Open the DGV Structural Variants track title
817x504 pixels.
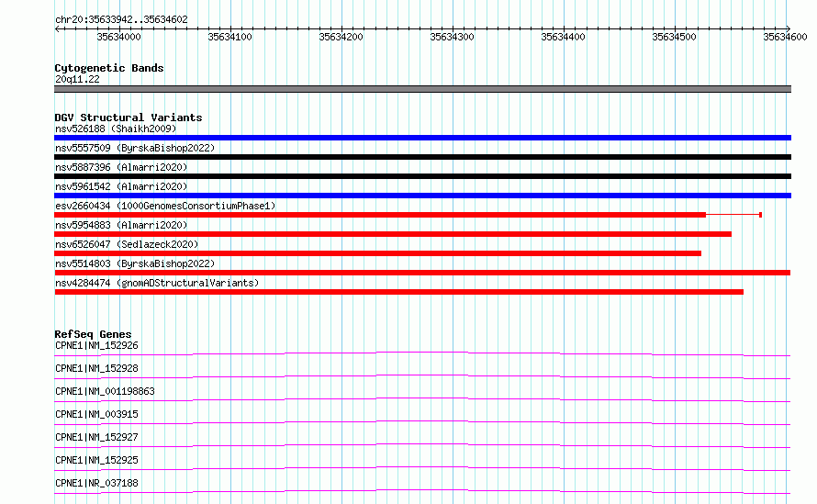click(129, 118)
